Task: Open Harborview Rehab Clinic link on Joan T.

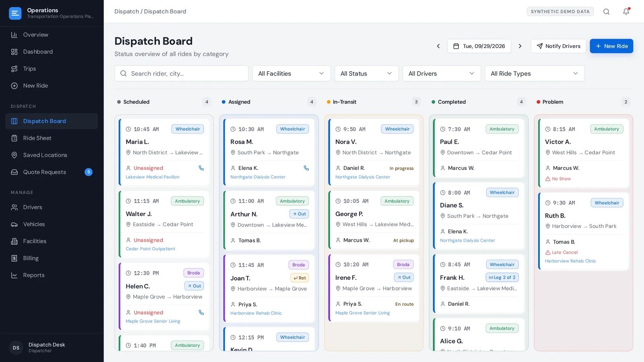Action: pos(256,313)
